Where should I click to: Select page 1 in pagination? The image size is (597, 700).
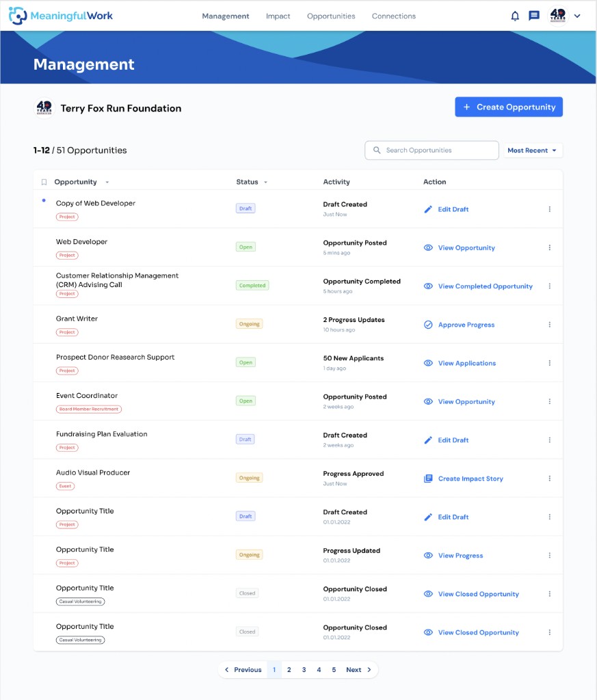(274, 670)
